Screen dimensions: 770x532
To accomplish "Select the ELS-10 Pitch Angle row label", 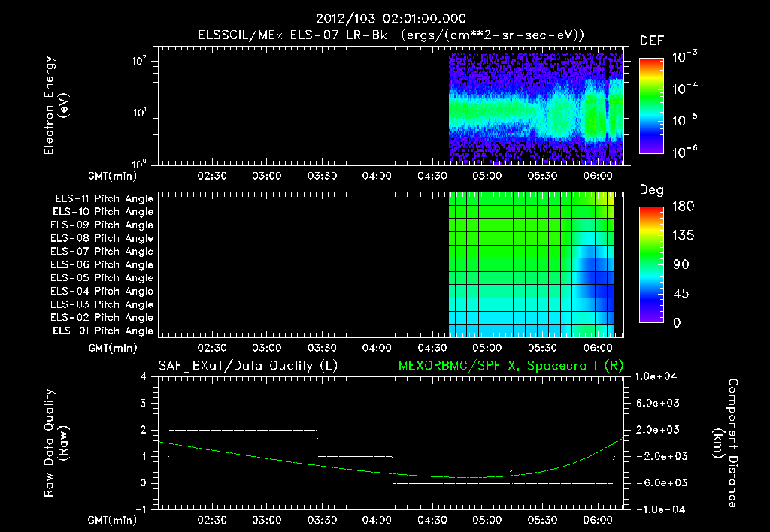I will pos(103,212).
